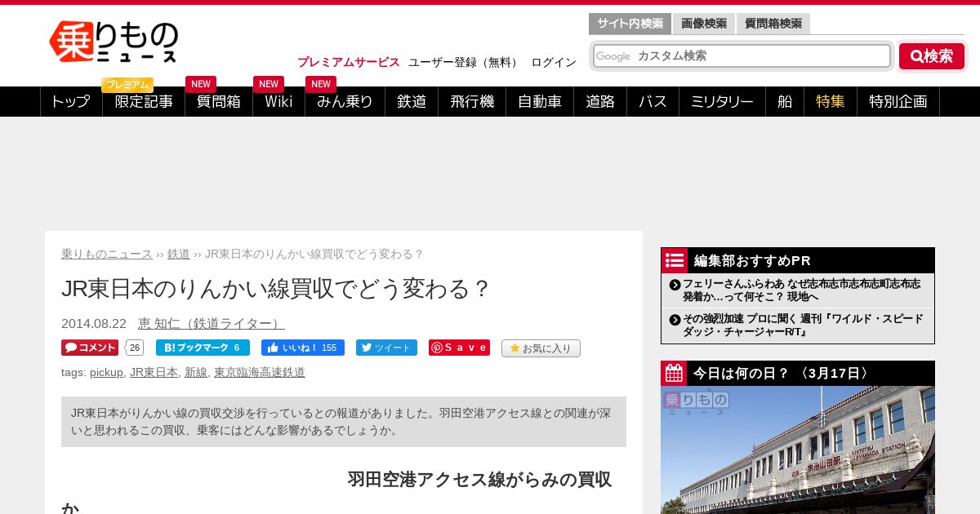Select the 画像検索 search tab
980x514 pixels.
click(x=704, y=24)
